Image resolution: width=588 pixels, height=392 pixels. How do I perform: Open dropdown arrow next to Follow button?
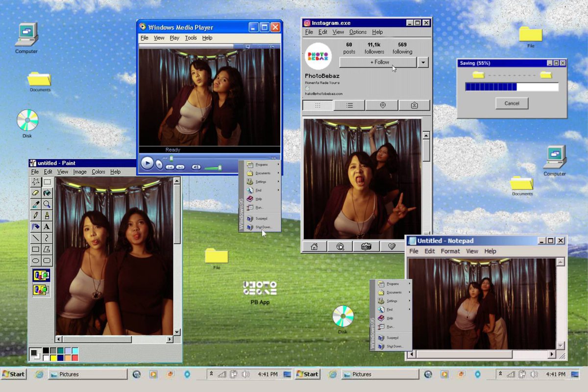[423, 62]
